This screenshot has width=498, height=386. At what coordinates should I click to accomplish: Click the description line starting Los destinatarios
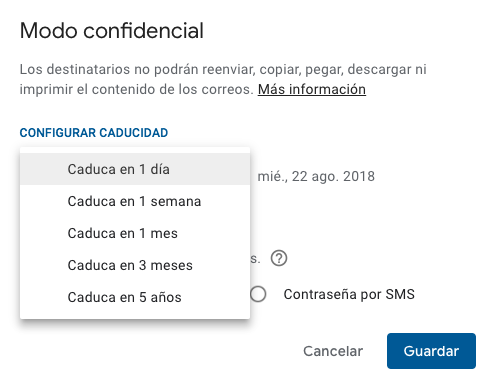(223, 69)
